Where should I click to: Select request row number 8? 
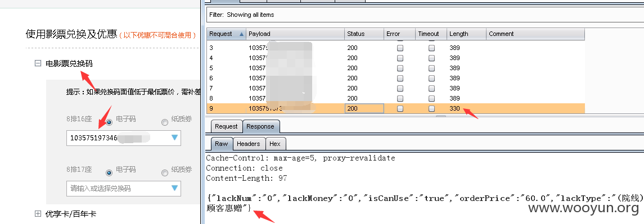pos(395,98)
